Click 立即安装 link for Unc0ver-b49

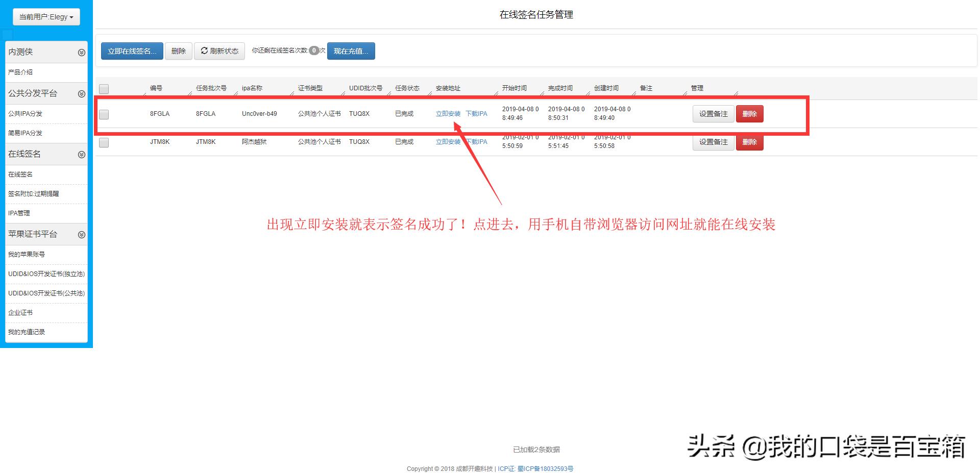coord(448,114)
